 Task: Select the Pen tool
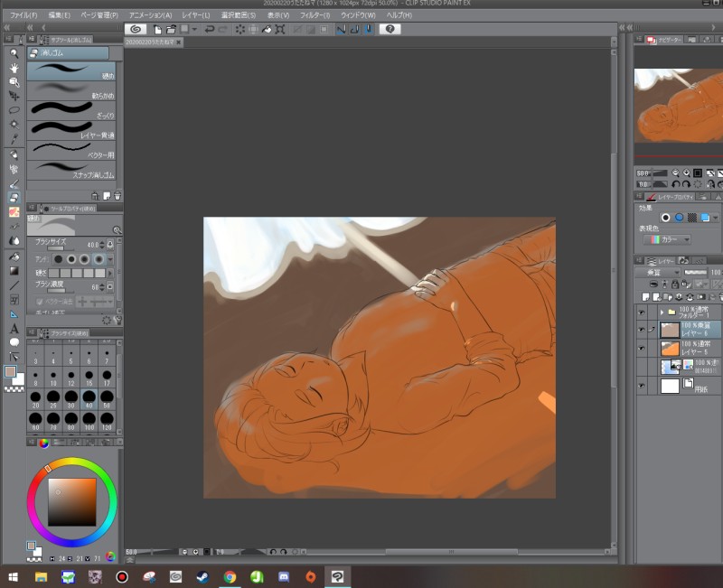[x=14, y=154]
